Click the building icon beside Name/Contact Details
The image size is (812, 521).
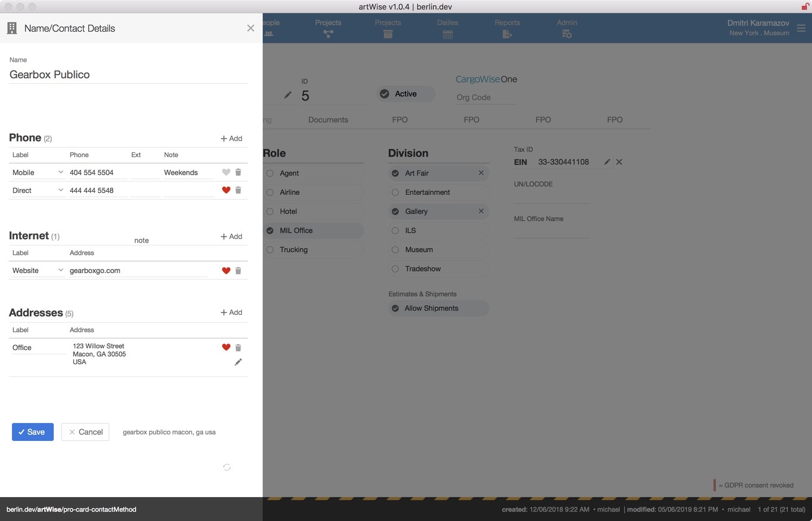pyautogui.click(x=11, y=28)
